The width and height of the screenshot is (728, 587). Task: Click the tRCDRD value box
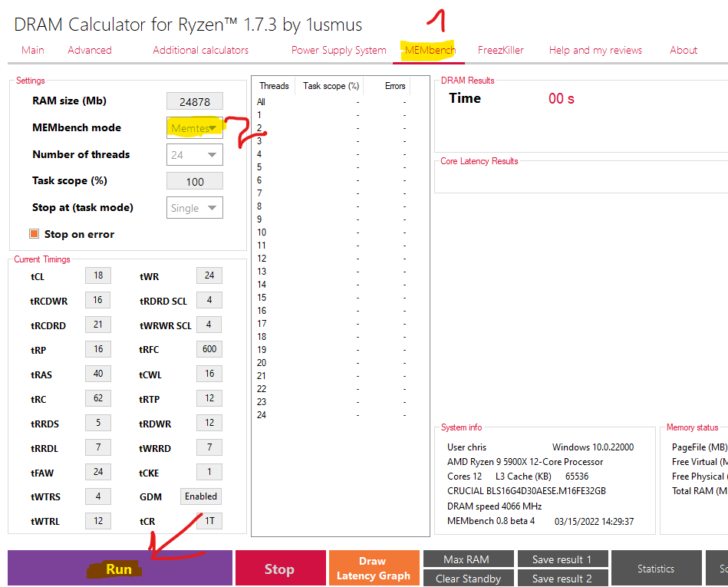(98, 325)
